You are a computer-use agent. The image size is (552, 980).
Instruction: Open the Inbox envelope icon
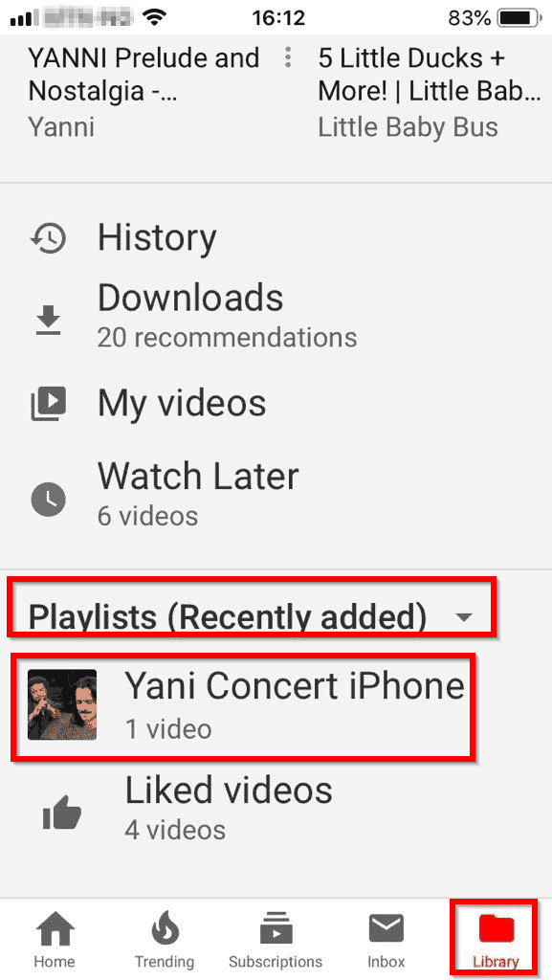386,928
